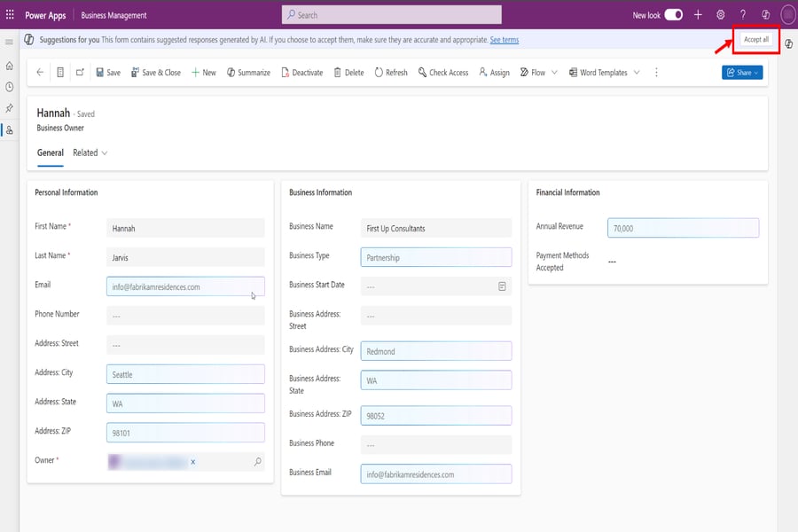The width and height of the screenshot is (798, 532).
Task: Click Word Templates command
Action: point(598,73)
